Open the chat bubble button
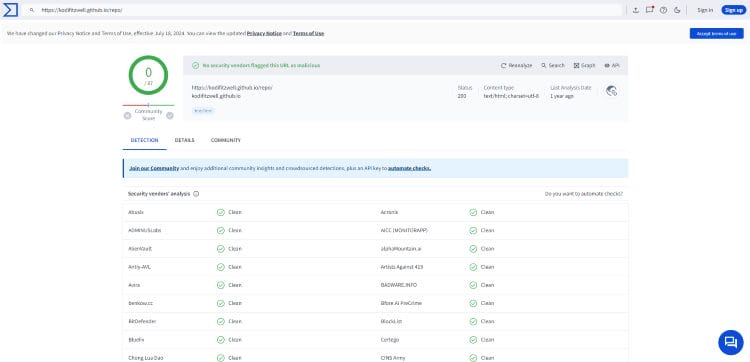Viewport: 750px width, 362px height. [x=731, y=342]
